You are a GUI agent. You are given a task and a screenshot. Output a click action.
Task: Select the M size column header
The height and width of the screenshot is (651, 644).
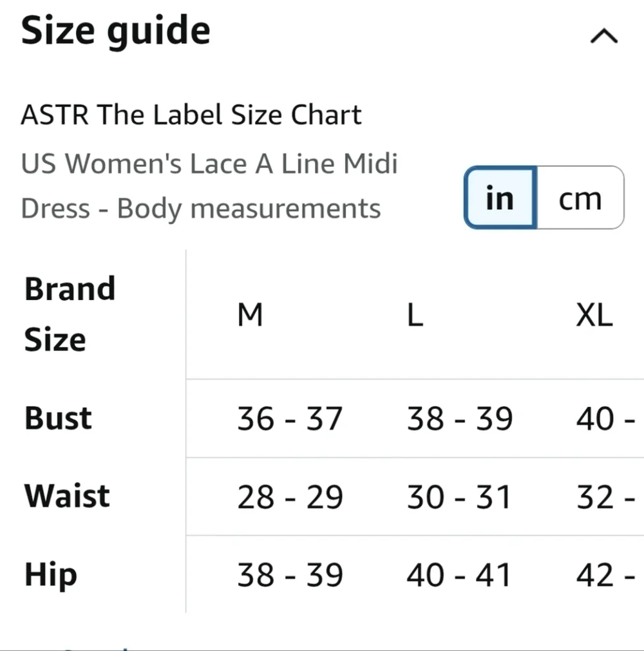pyautogui.click(x=250, y=316)
